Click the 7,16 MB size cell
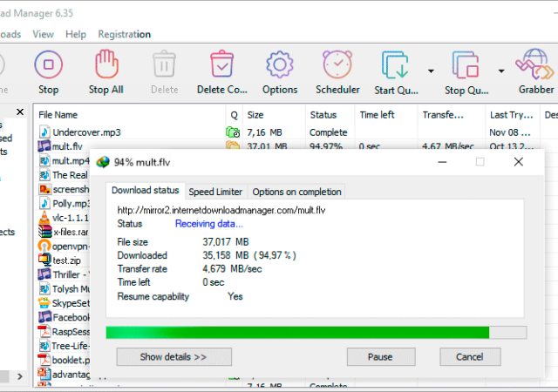Viewport: 558px width, 392px height. (x=264, y=132)
